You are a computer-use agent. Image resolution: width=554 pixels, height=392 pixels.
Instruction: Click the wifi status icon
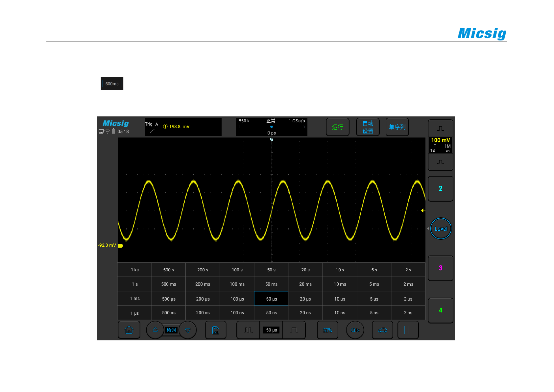coord(107,132)
